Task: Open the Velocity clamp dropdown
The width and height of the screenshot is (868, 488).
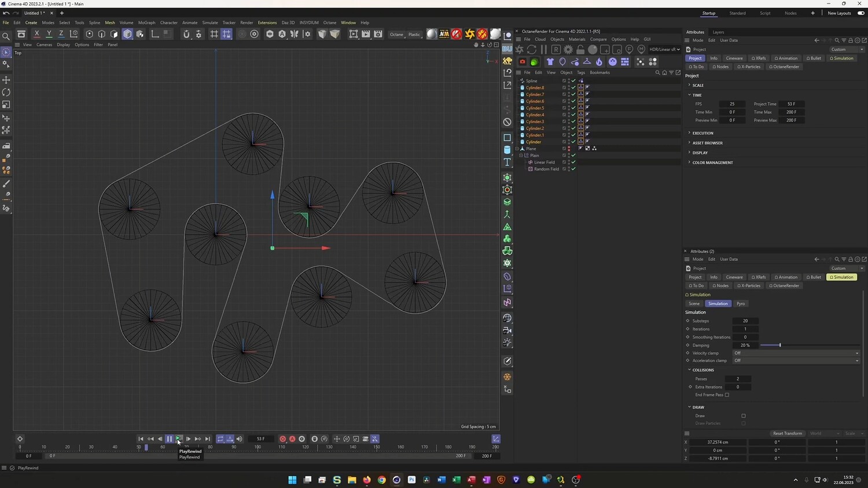Action: [x=796, y=353]
